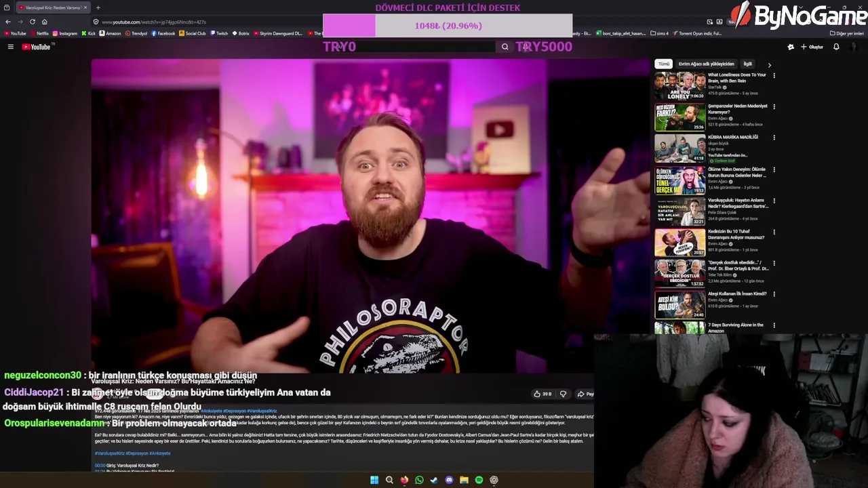Open options menu for Şempanzeler video
Image resolution: width=868 pixels, height=488 pixels.
[x=774, y=106]
